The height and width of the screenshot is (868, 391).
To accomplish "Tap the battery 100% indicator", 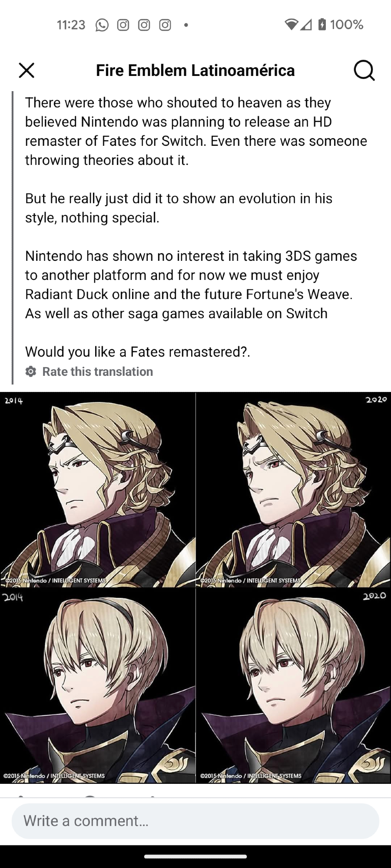I will [341, 24].
